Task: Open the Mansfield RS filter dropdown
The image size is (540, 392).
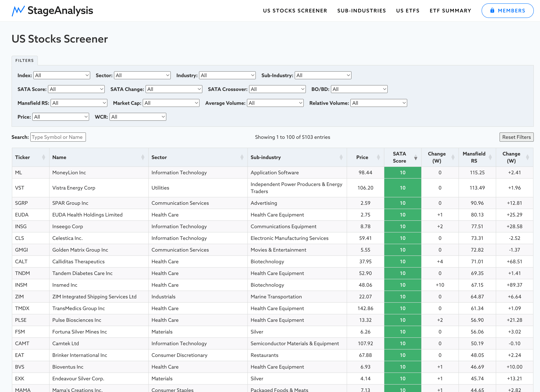Action: point(79,103)
